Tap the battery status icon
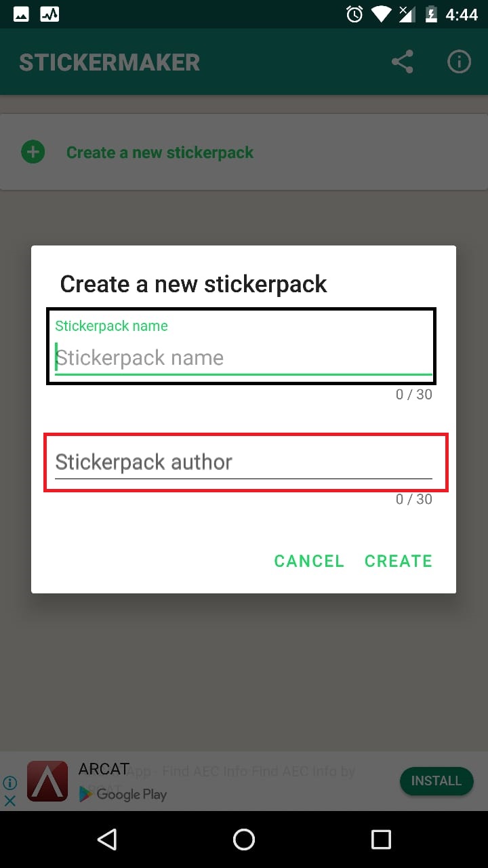The height and width of the screenshot is (868, 488). 431,14
